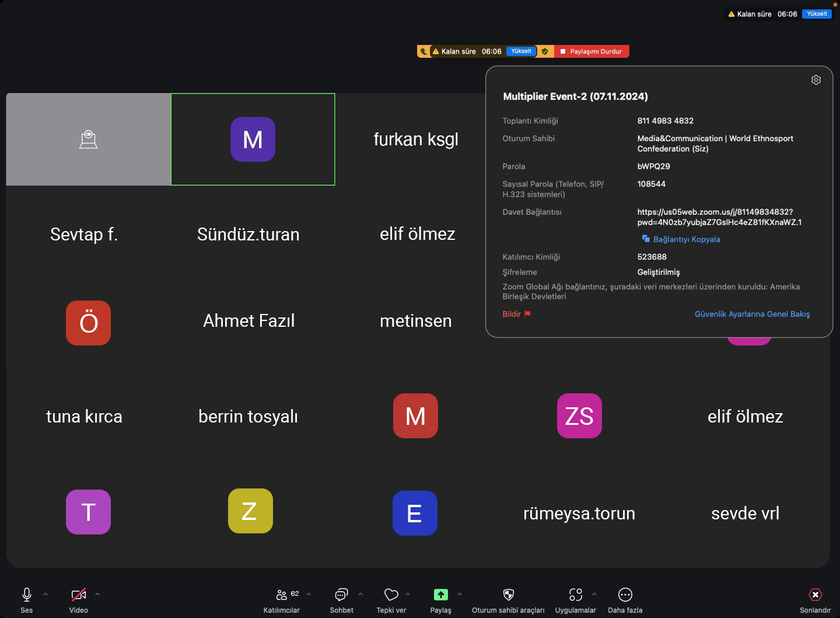Open the Sohbet chat panel

[341, 595]
